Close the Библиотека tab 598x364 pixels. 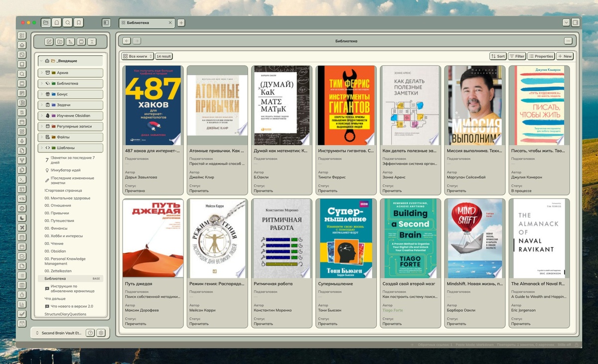click(x=170, y=22)
